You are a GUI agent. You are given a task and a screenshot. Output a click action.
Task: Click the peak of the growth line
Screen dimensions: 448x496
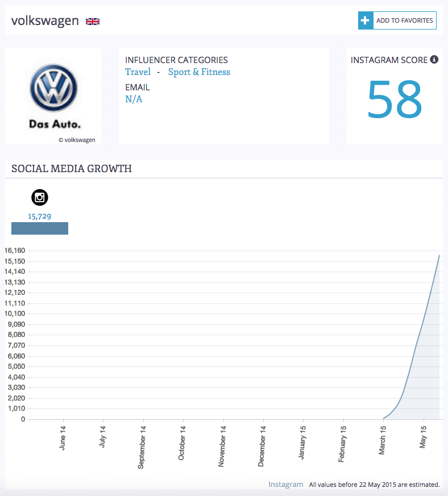click(439, 255)
